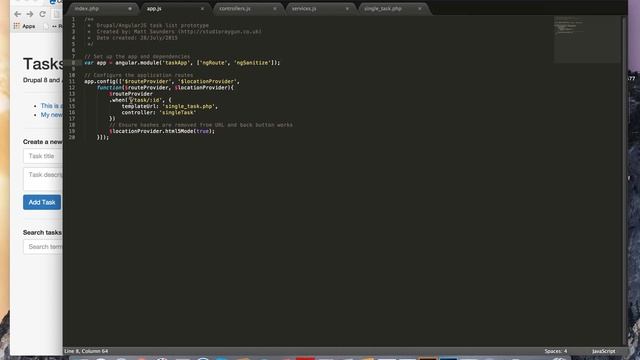The image size is (640, 360).
Task: Click 'taskApp' string on line 8
Action: point(176,62)
